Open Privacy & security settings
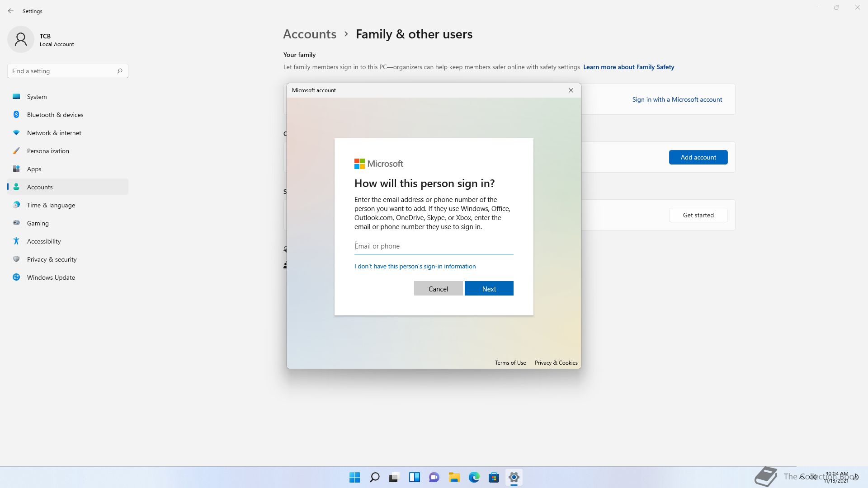Viewport: 868px width, 488px height. 68,259
